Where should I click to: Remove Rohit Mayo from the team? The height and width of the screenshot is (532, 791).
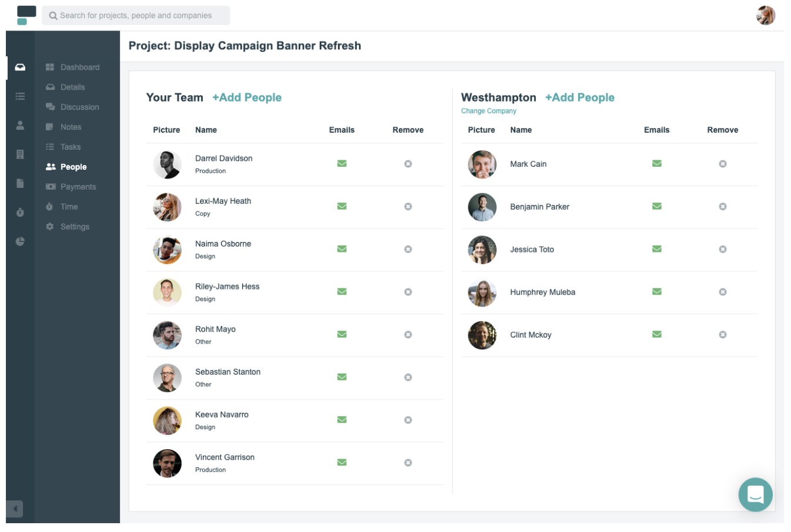tap(408, 335)
